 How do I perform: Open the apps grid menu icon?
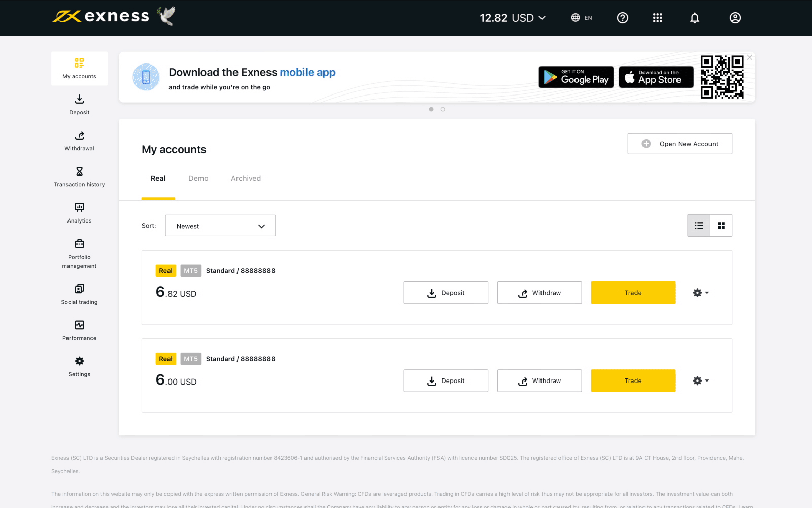(x=657, y=18)
